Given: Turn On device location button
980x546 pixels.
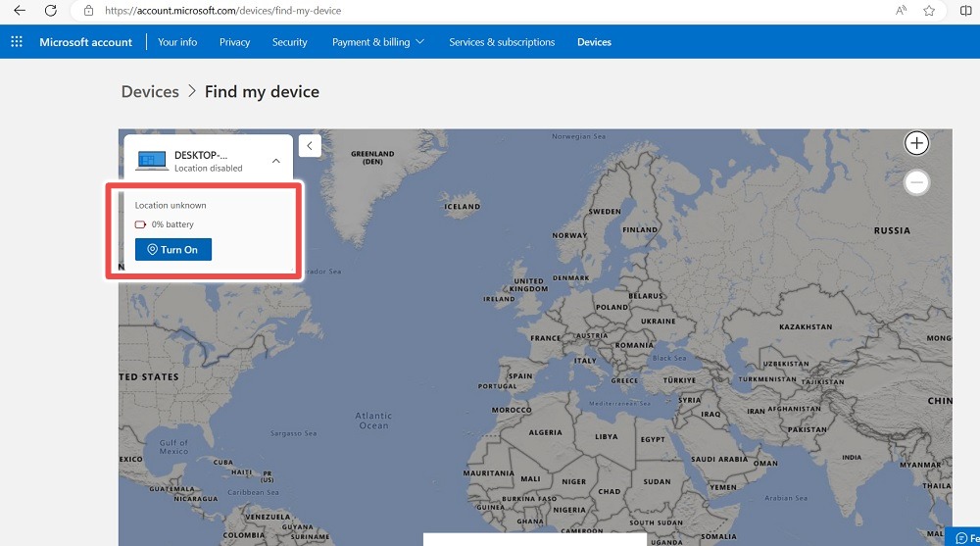Looking at the screenshot, I should pyautogui.click(x=173, y=250).
